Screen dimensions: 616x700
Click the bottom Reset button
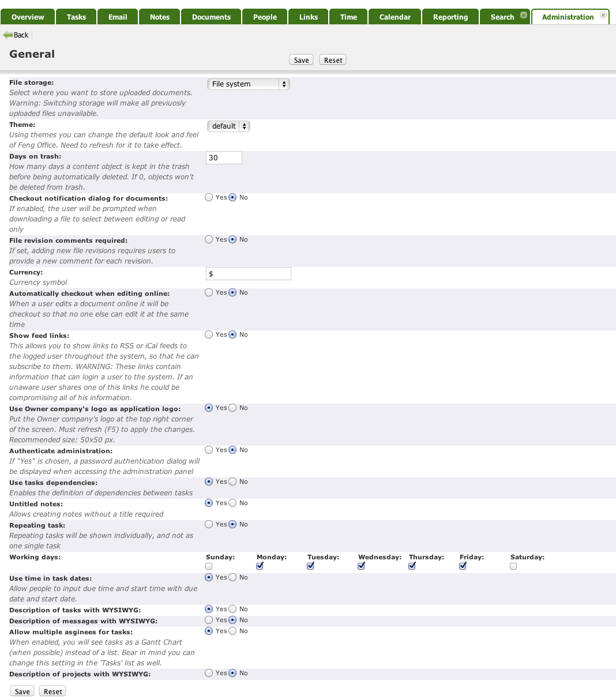(52, 691)
